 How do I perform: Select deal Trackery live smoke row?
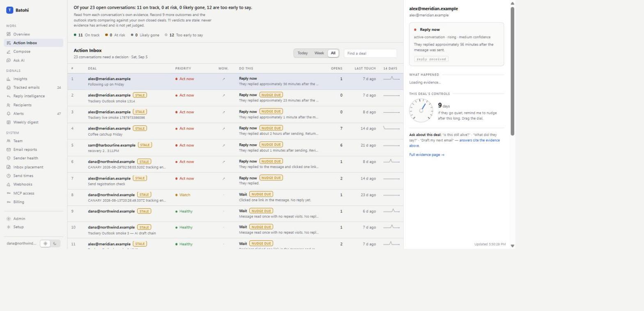235,115
